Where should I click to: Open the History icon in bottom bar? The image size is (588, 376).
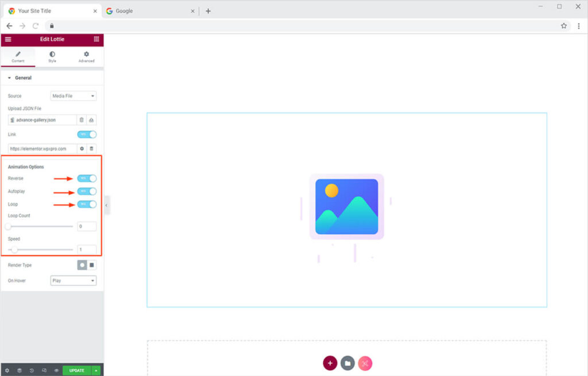point(32,371)
